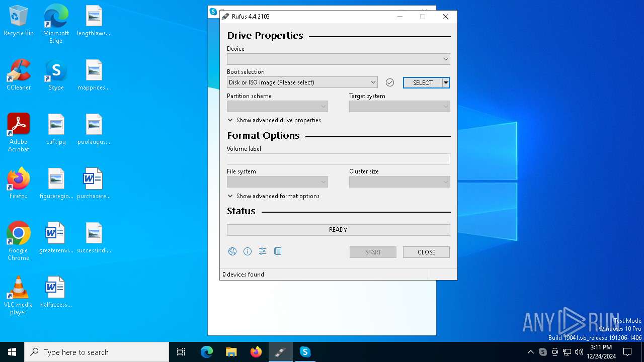Select Adobe Acrobat desktop shortcut

click(x=19, y=133)
